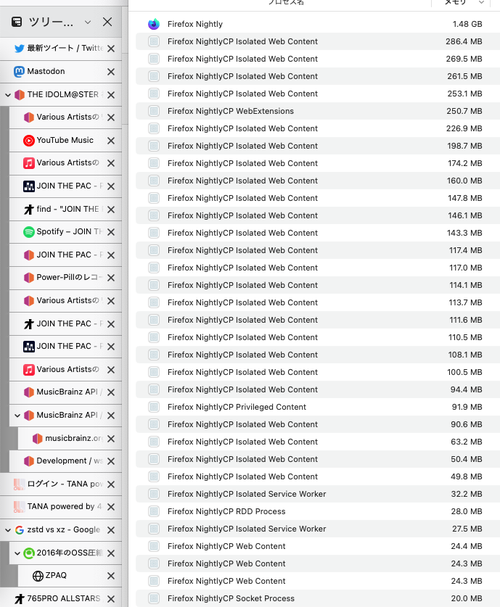Switch to the Power-Pill tab
This screenshot has height=607, width=500.
pyautogui.click(x=65, y=278)
